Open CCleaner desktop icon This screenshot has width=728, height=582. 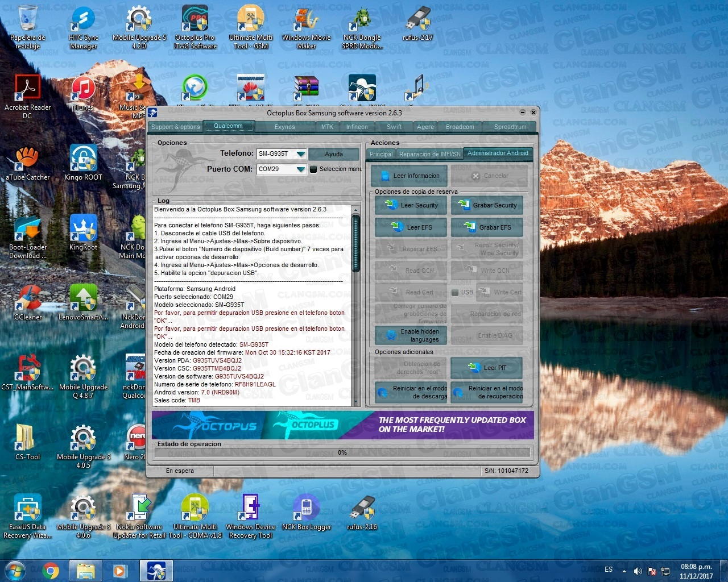tap(27, 302)
